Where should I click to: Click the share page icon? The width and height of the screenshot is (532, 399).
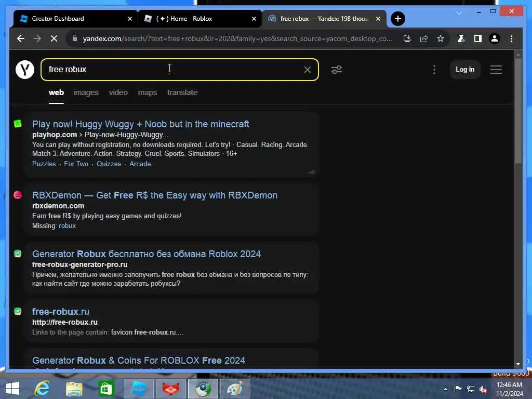[x=424, y=38]
